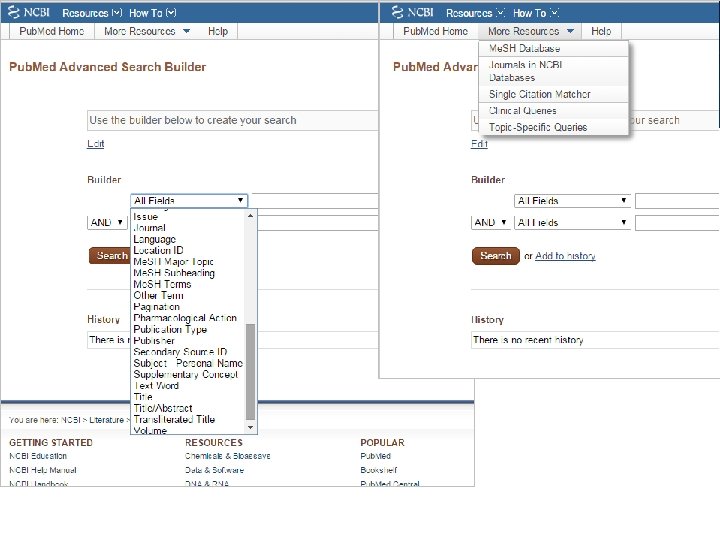Click Help in left window

[x=218, y=31]
